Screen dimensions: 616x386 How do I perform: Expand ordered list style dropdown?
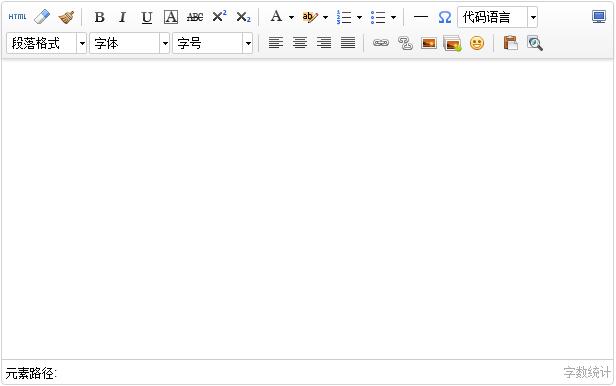tap(359, 17)
